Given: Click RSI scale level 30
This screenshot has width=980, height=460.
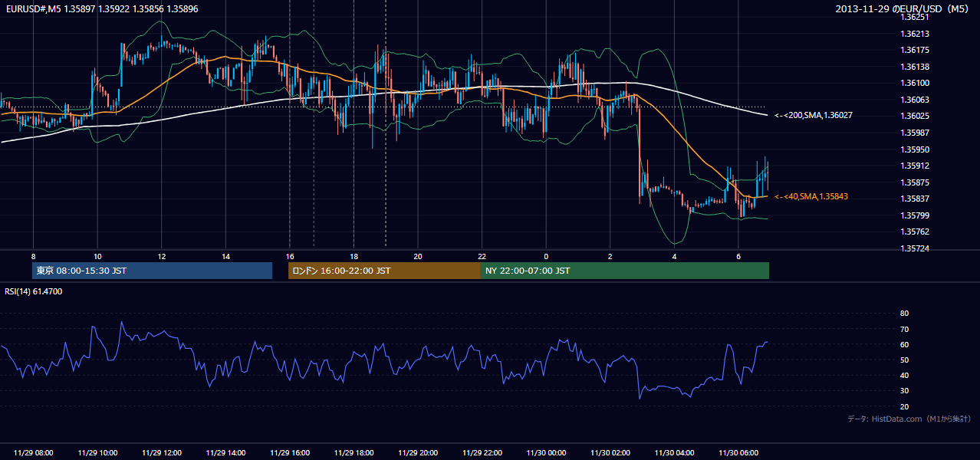Looking at the screenshot, I should coord(904,391).
